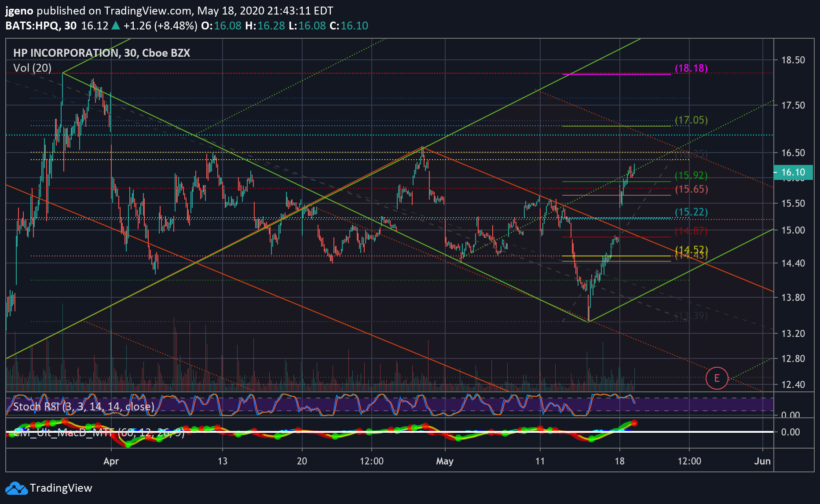Click the 14.40 price axis label

793,263
